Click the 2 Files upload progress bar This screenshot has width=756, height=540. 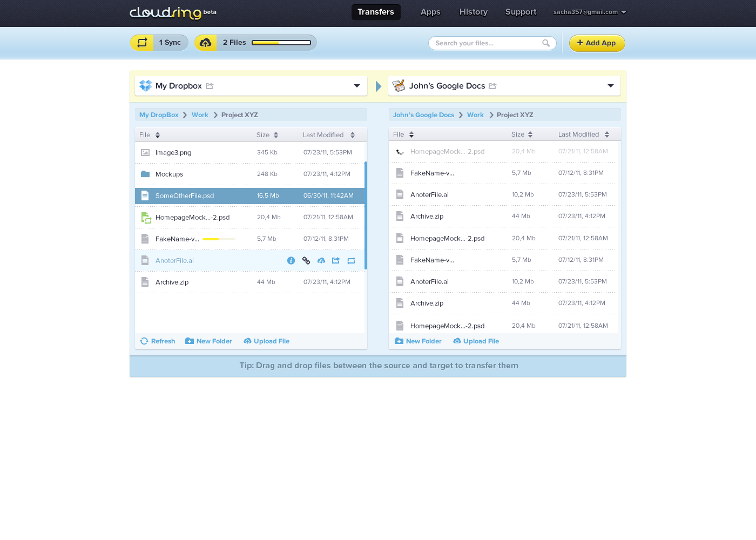281,43
